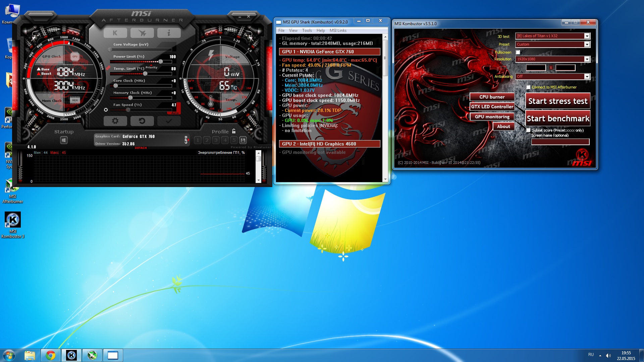Viewport: 644px width, 362px height.
Task: Open Afterburner info via the i button
Action: [169, 33]
